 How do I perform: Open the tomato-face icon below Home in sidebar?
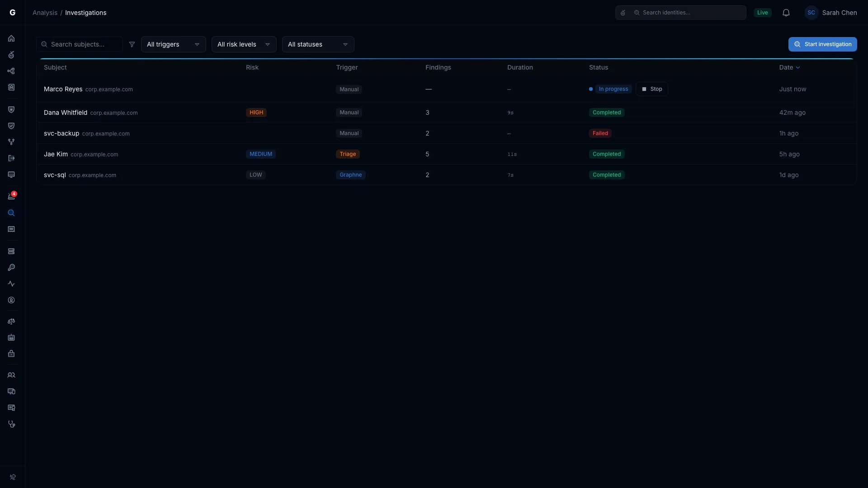pos(11,55)
